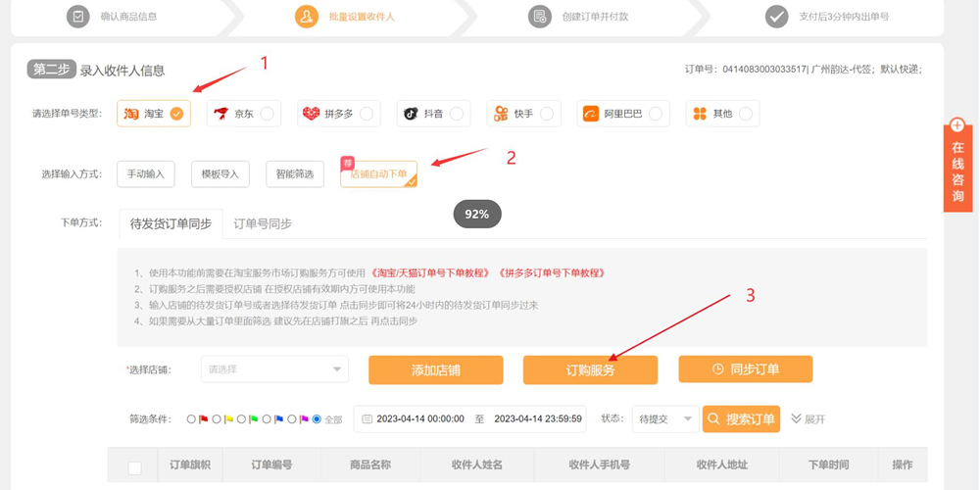Select the red flag filter

coord(192,419)
